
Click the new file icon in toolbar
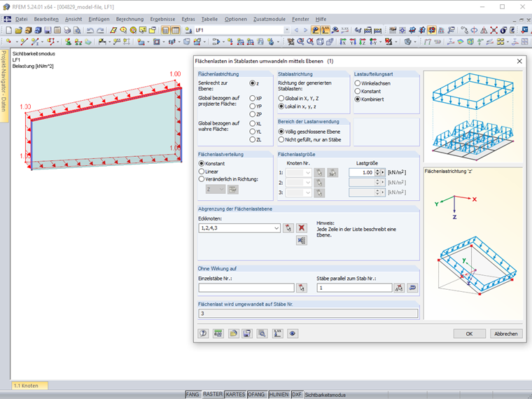coord(8,31)
